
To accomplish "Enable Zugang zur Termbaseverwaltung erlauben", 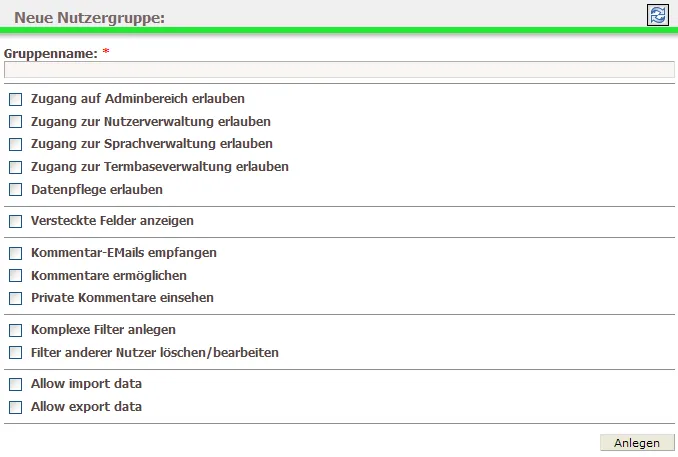I will tap(16, 167).
